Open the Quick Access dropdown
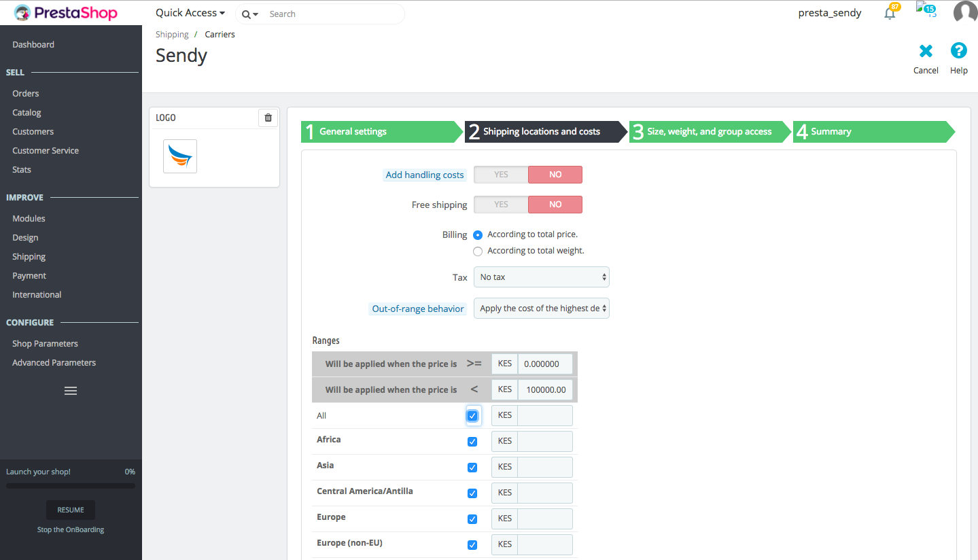Viewport: 978px width, 560px height. (x=190, y=13)
